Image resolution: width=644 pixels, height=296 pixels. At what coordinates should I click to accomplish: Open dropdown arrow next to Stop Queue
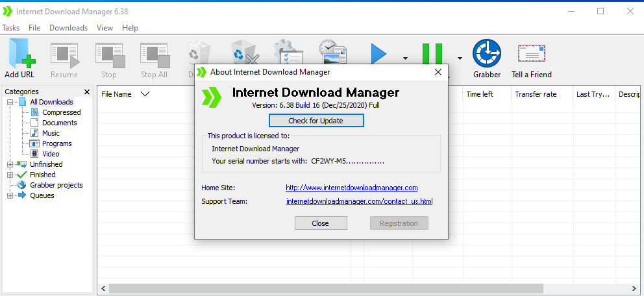460,58
